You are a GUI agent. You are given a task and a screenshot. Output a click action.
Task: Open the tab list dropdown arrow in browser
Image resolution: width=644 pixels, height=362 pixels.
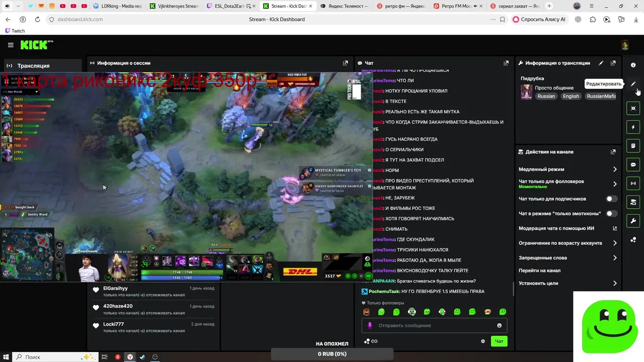click(19, 6)
